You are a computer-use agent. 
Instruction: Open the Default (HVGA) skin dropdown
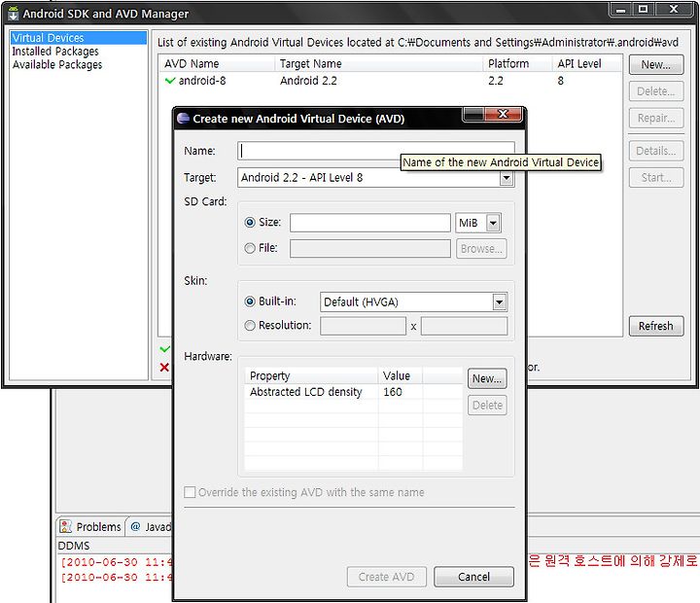500,302
